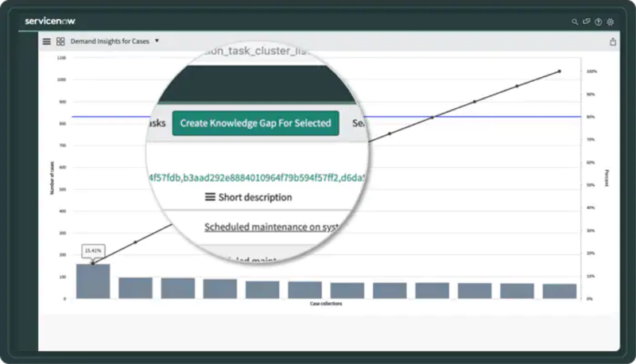Image resolution: width=636 pixels, height=364 pixels.
Task: Click the 90% value on the right axis
Action: [591, 94]
